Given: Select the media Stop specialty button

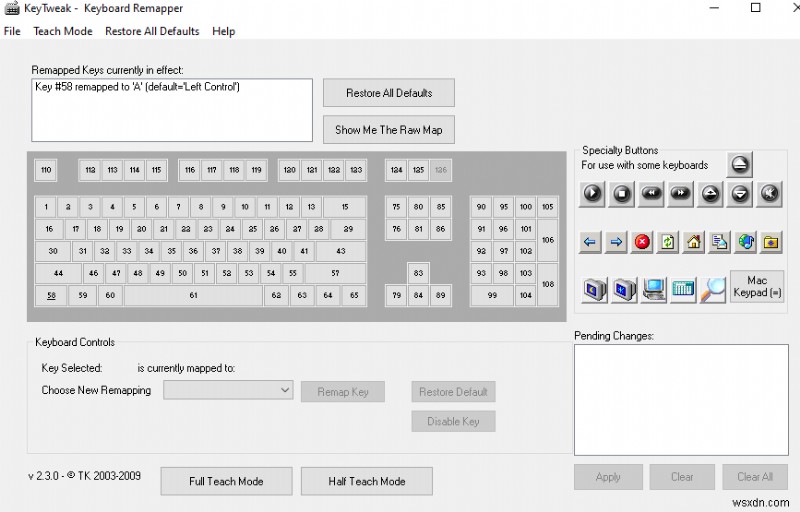Looking at the screenshot, I should [x=621, y=194].
